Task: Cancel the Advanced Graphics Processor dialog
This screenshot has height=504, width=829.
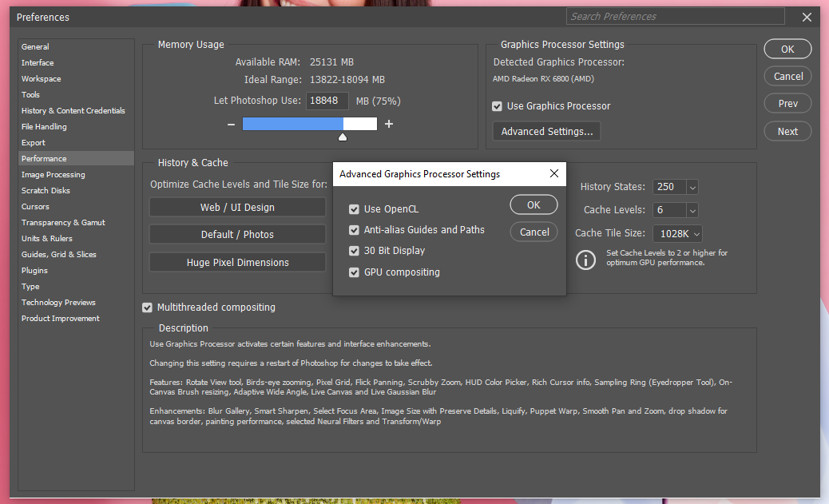Action: click(x=534, y=232)
